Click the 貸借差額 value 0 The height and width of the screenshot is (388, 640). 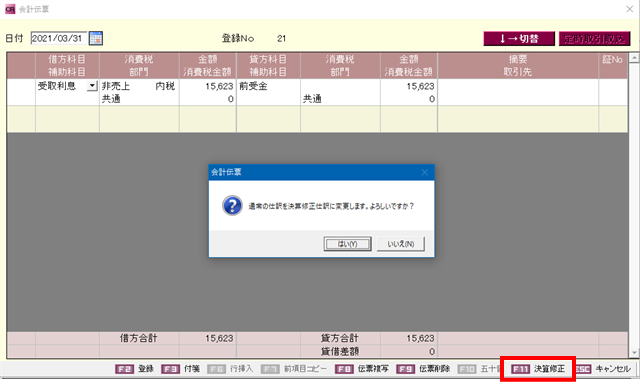[432, 351]
